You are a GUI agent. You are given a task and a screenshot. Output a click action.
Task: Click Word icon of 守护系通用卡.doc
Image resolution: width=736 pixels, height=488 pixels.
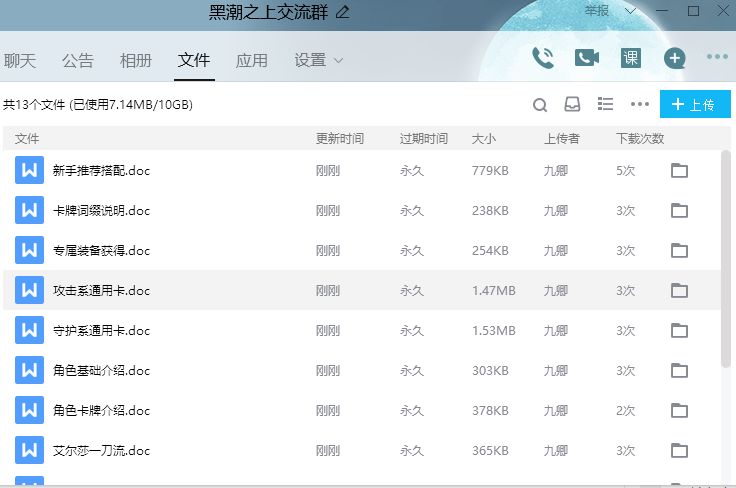click(29, 330)
